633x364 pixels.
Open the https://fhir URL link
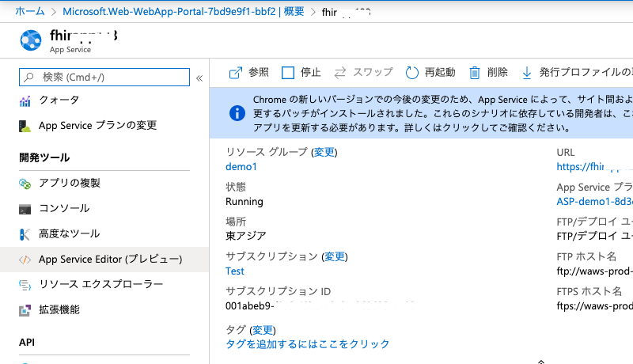(595, 167)
